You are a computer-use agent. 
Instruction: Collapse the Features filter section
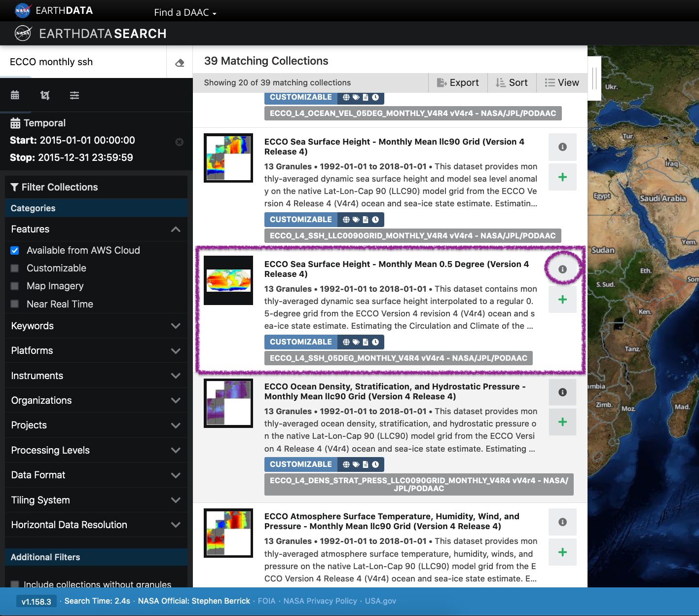[x=175, y=230]
